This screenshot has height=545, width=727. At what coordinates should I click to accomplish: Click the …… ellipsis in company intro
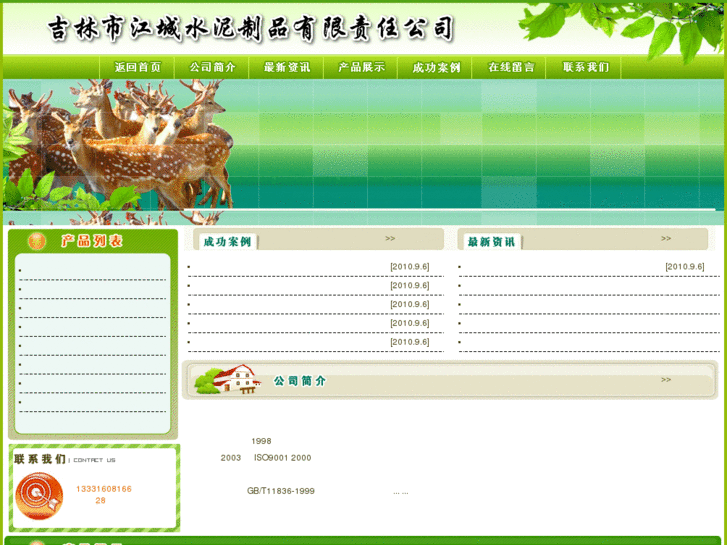401,493
